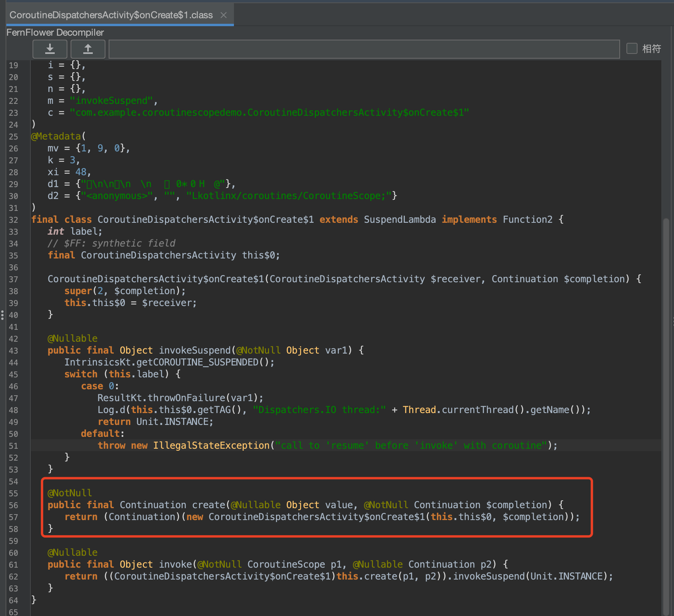The image size is (674, 616).
Task: Click the download-arrow button in the toolbar
Action: [x=50, y=49]
